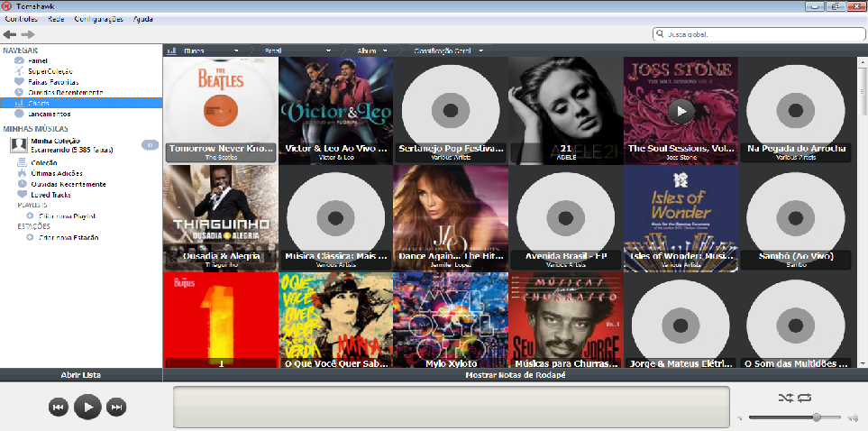
Task: Open Músicas para Churrasco album
Action: pos(565,320)
